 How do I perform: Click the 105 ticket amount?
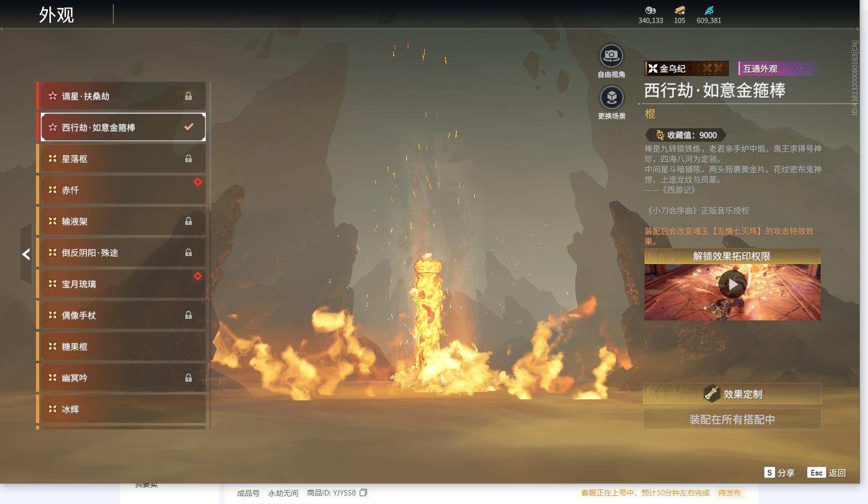click(679, 20)
